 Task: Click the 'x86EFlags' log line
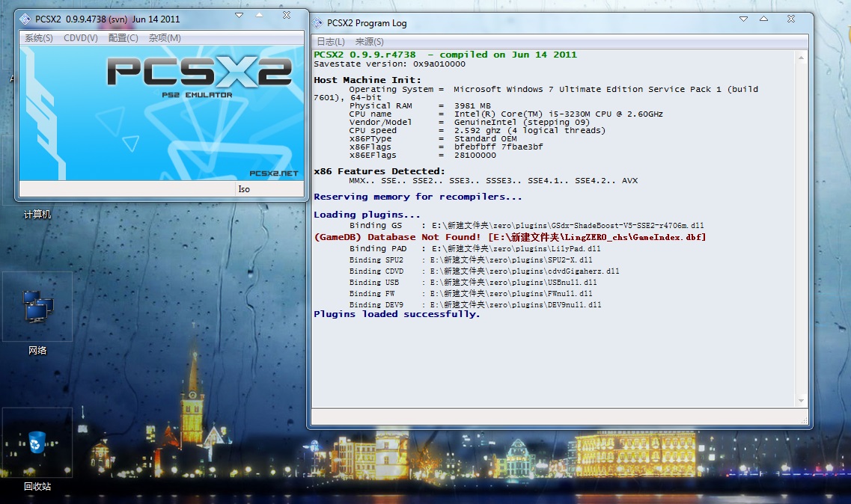click(x=422, y=155)
